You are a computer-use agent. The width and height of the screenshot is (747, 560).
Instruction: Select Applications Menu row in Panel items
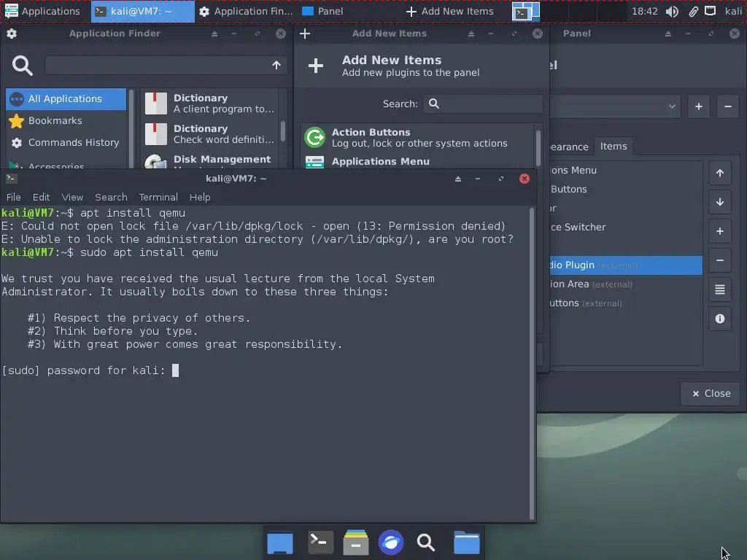tap(625, 170)
